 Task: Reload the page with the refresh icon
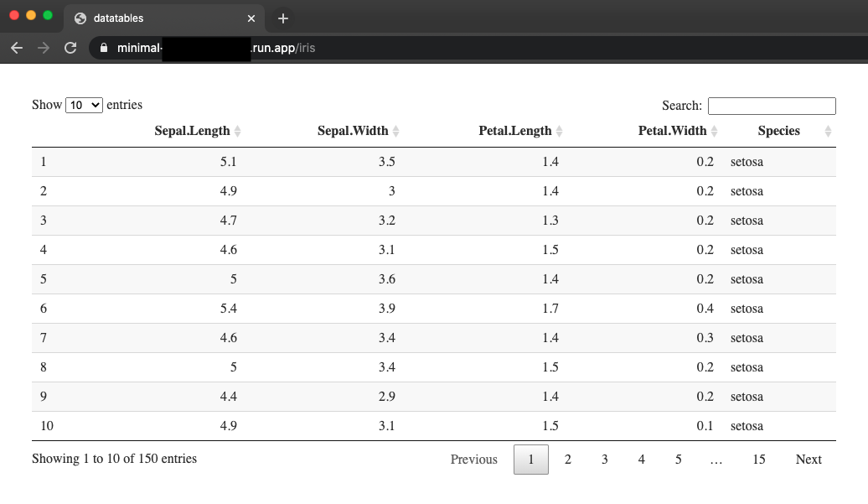[x=70, y=48]
